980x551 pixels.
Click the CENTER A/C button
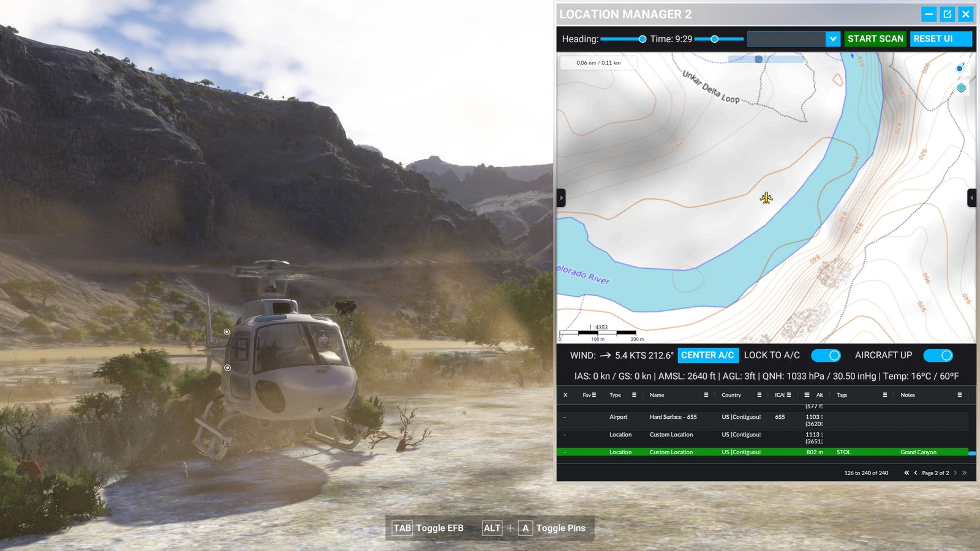(707, 355)
